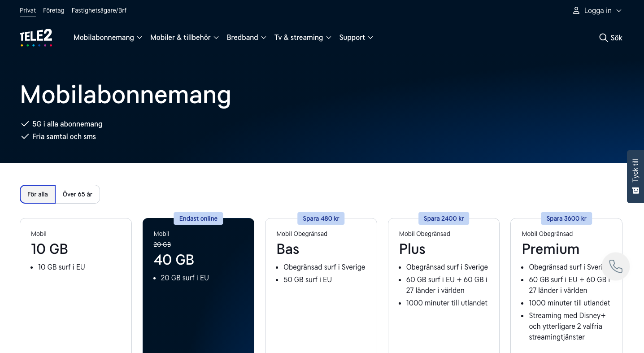Select the Plus plan heading
The width and height of the screenshot is (644, 353).
pos(412,249)
